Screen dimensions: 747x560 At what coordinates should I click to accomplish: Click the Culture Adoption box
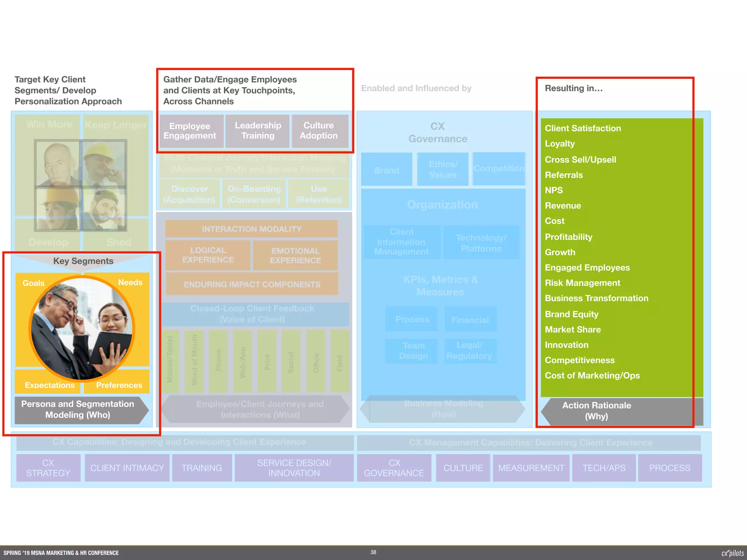click(319, 131)
